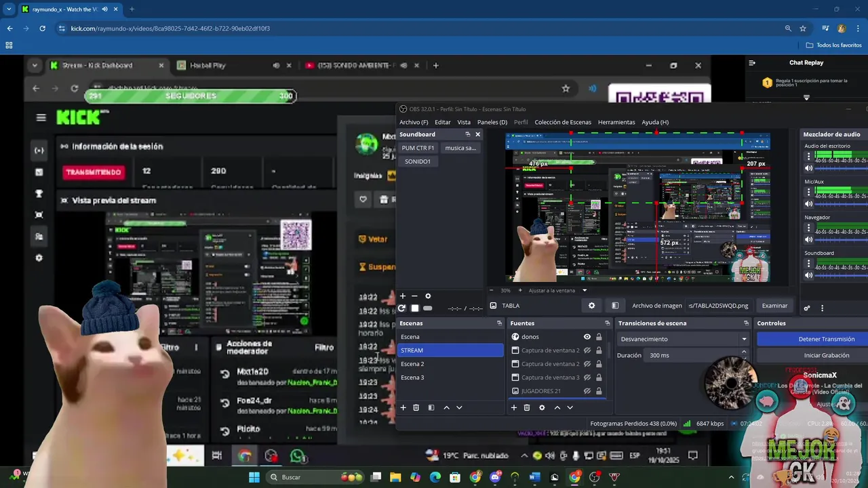Unlock the donos source
Viewport: 868px width, 488px height.
599,337
